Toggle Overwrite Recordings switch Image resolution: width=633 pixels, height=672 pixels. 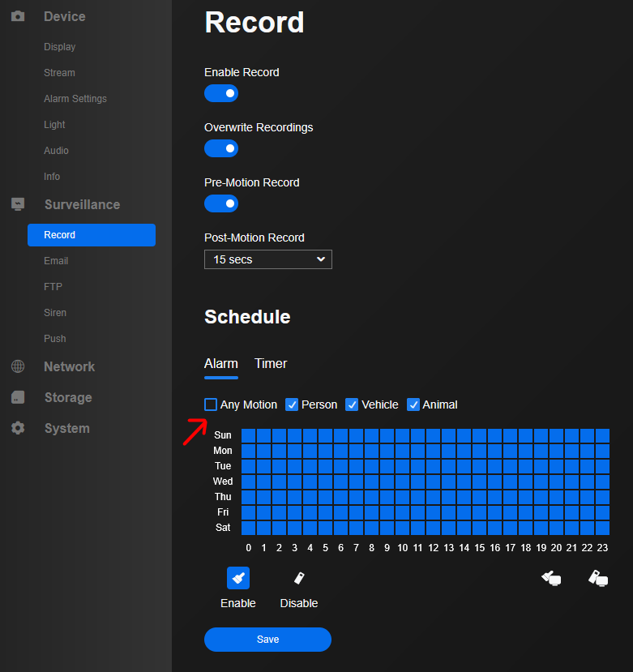pyautogui.click(x=221, y=148)
